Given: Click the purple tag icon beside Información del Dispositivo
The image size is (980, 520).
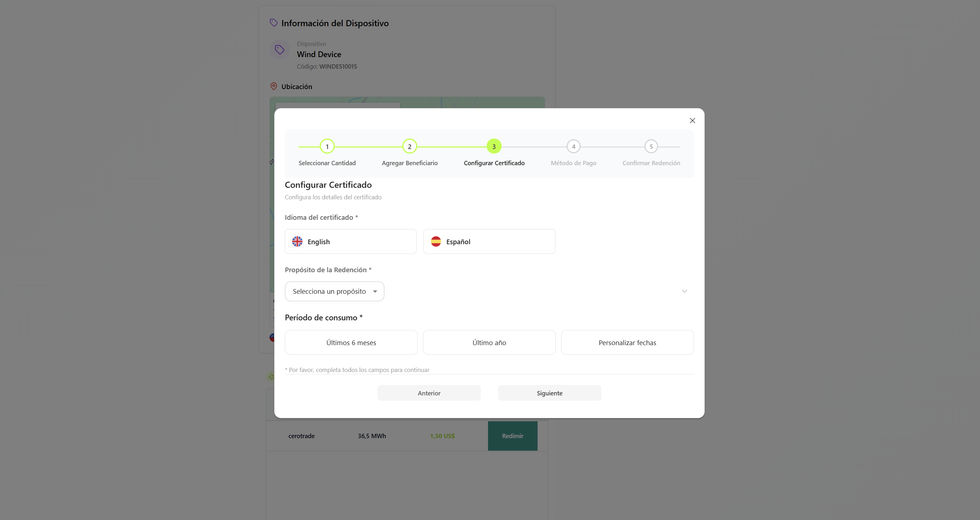Looking at the screenshot, I should pyautogui.click(x=274, y=23).
